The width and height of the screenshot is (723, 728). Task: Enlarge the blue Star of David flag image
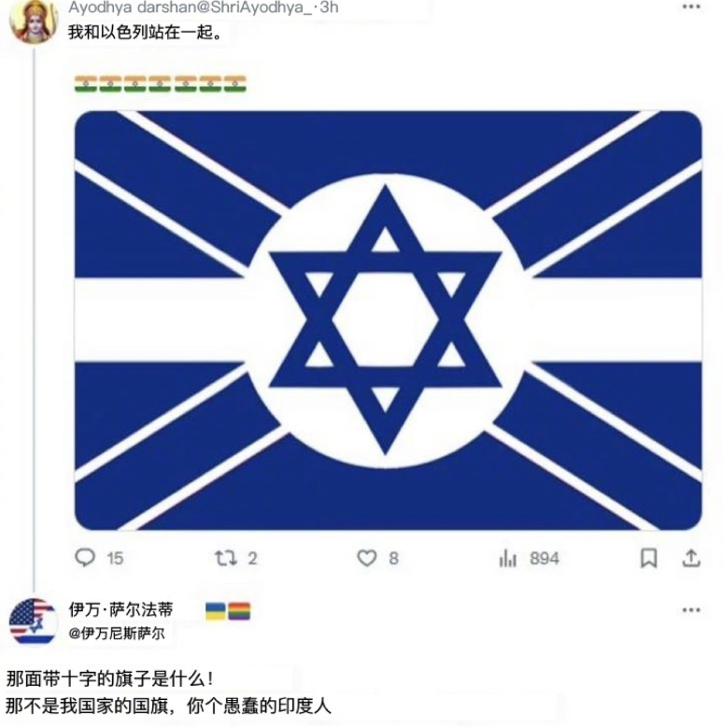pos(388,321)
